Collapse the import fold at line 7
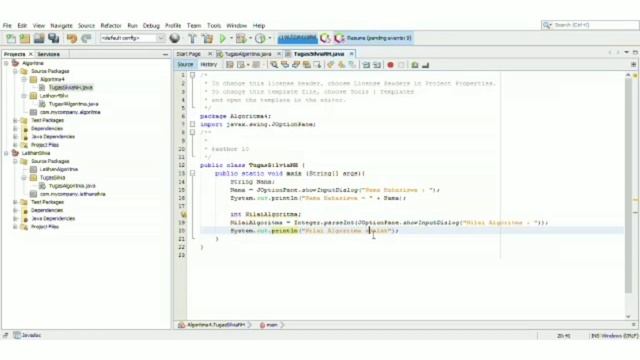Screen dimensions: 640x360 click(192, 124)
